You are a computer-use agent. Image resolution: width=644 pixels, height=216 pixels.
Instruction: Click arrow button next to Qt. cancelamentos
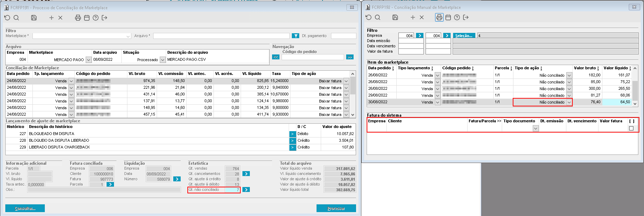tap(246, 174)
